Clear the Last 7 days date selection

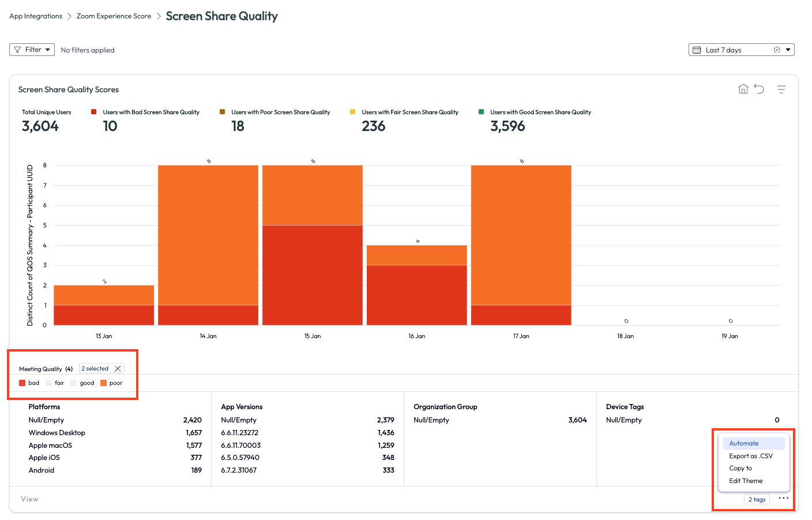(x=777, y=50)
